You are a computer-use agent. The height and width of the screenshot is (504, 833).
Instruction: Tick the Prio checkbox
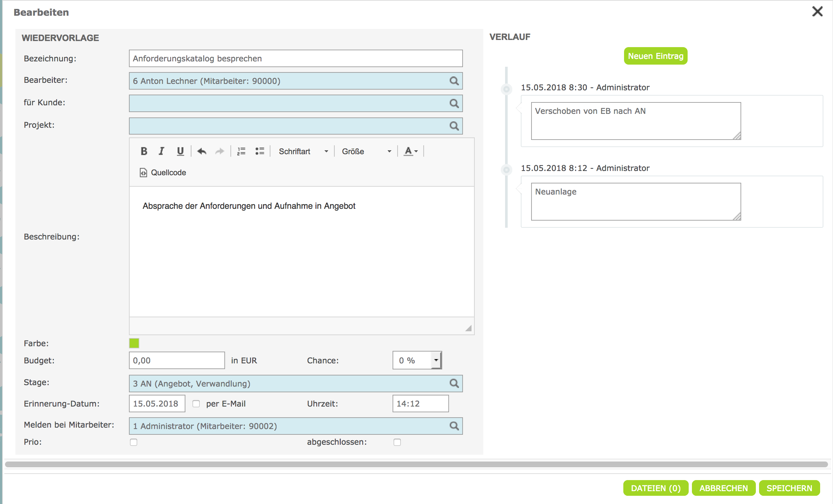click(x=134, y=442)
